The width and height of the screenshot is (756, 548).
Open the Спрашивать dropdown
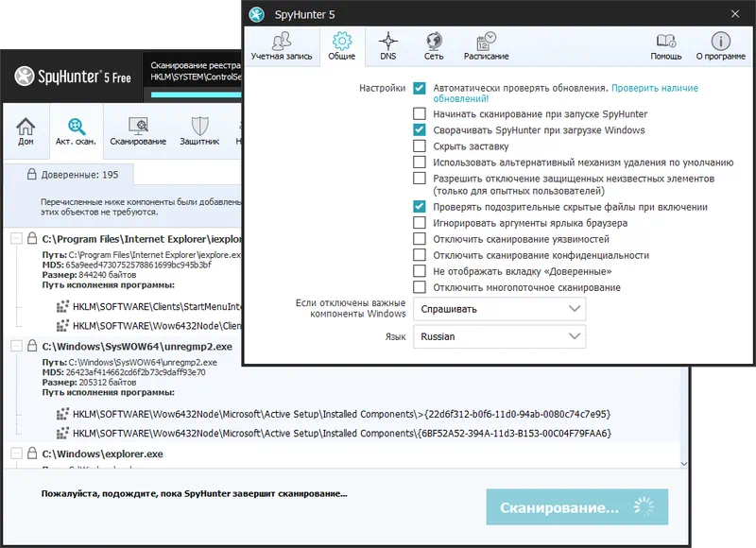(500, 309)
